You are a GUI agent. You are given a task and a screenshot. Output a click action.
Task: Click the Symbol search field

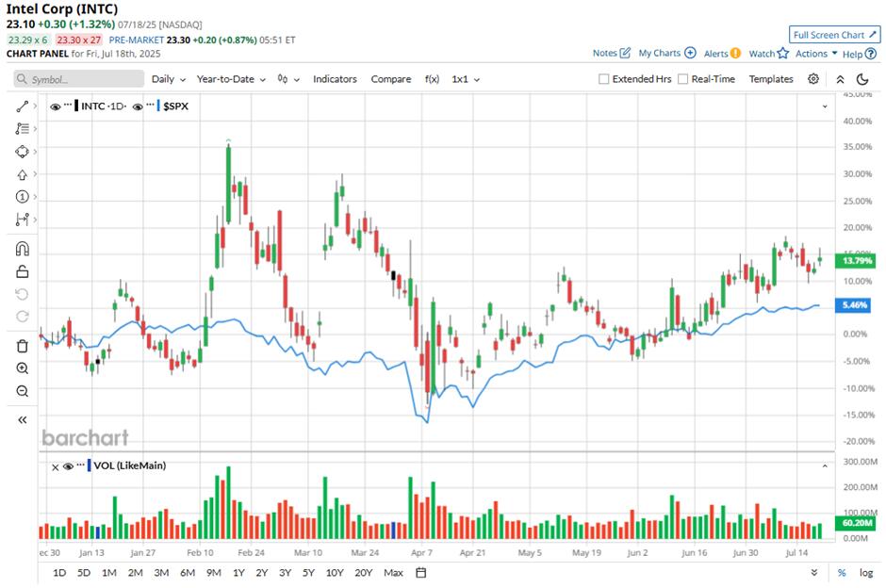click(78, 79)
